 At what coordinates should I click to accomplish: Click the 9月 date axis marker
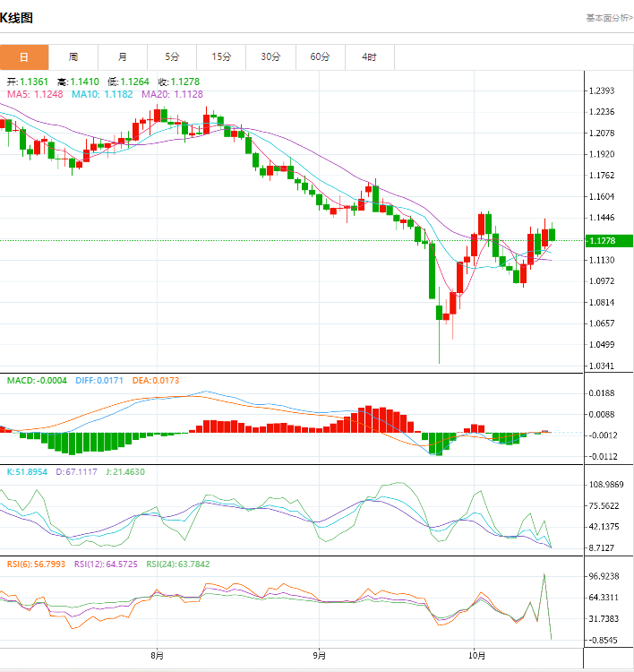[319, 656]
